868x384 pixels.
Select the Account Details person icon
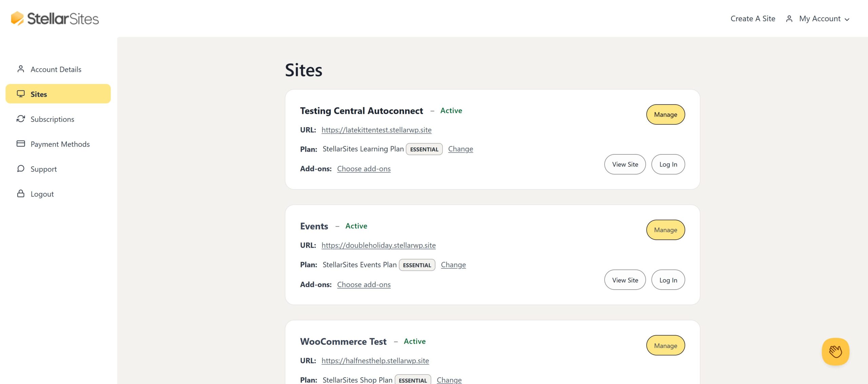(x=21, y=68)
